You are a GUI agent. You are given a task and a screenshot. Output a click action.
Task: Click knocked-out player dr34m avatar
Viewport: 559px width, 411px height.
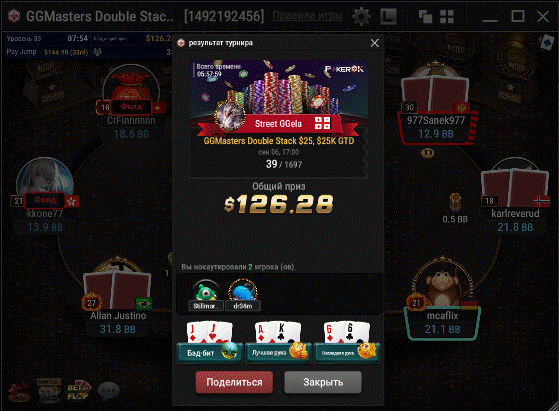[243, 294]
